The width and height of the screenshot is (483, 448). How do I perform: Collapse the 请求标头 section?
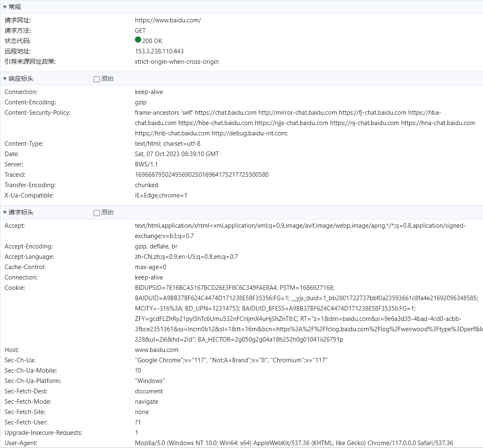pyautogui.click(x=5, y=212)
